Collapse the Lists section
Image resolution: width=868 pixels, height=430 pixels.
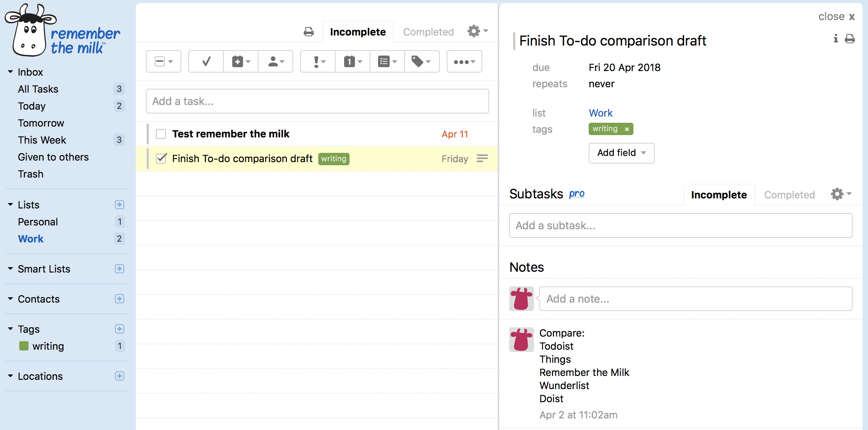10,205
